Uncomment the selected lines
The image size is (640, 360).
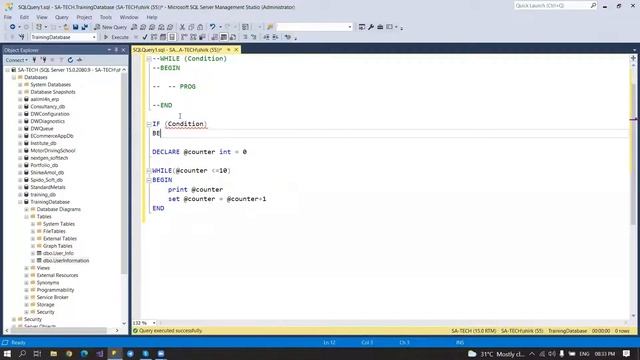pos(253,37)
